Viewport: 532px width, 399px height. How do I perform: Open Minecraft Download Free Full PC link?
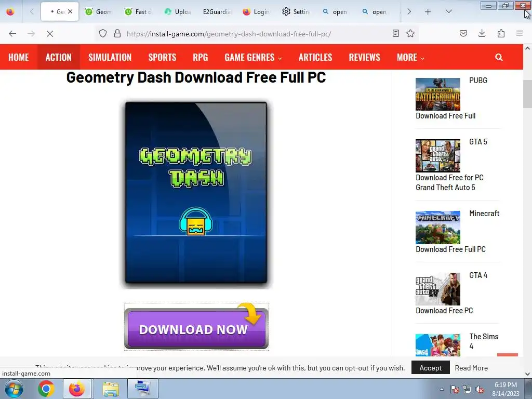[x=450, y=249]
